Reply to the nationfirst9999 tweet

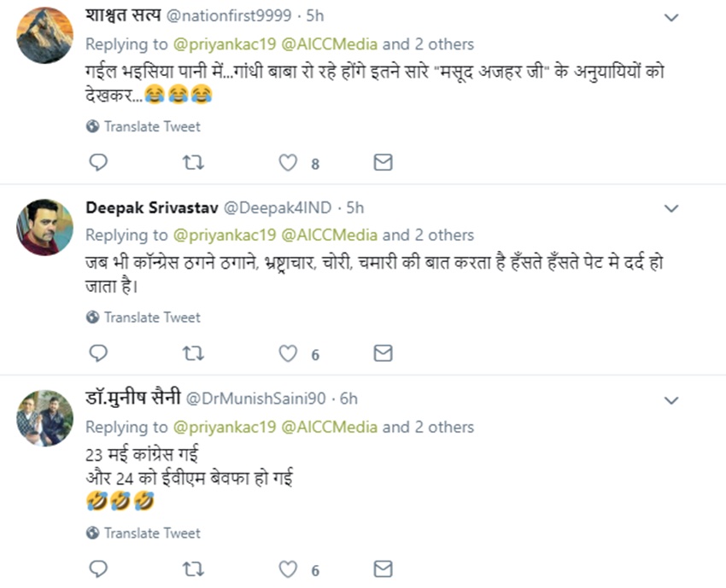coord(98,162)
